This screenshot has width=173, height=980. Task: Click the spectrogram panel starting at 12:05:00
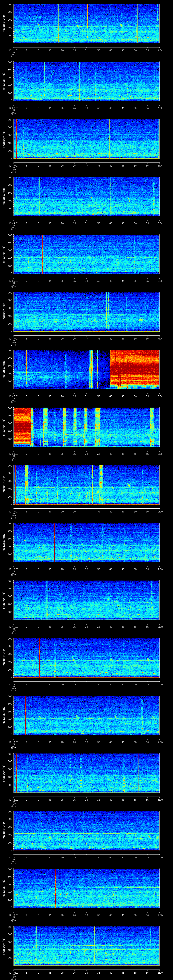[86, 254]
